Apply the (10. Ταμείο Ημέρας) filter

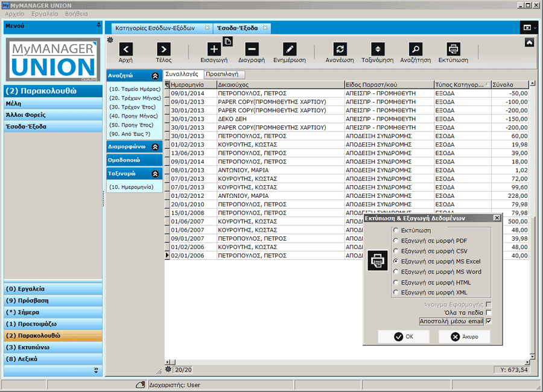point(135,89)
